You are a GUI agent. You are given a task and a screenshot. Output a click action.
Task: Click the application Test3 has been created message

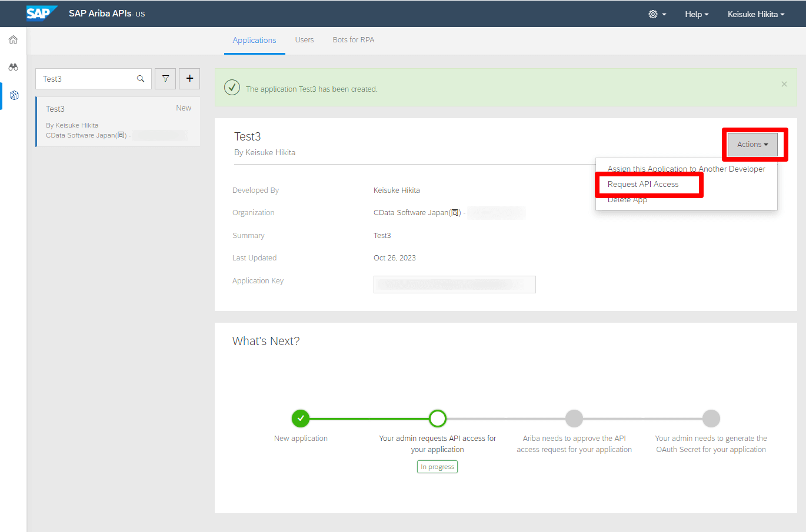[312, 89]
